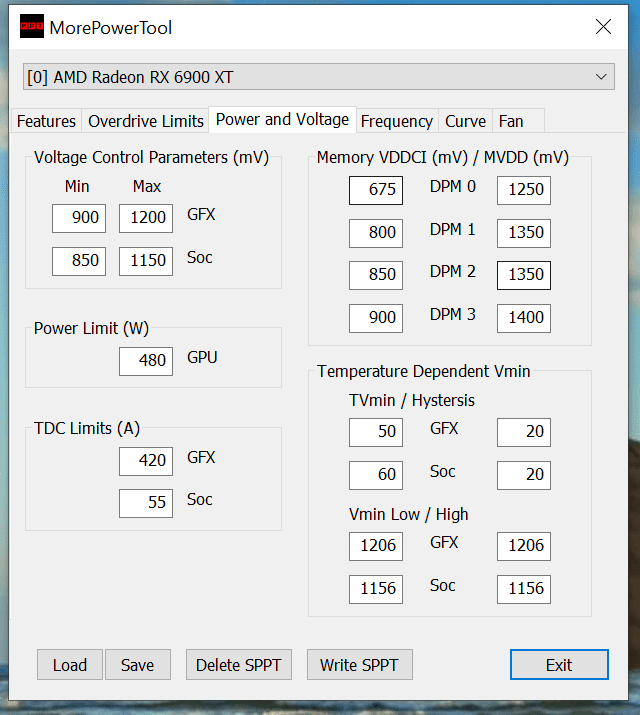640x715 pixels.
Task: Click the Soc Max voltage field (1150)
Action: click(146, 261)
